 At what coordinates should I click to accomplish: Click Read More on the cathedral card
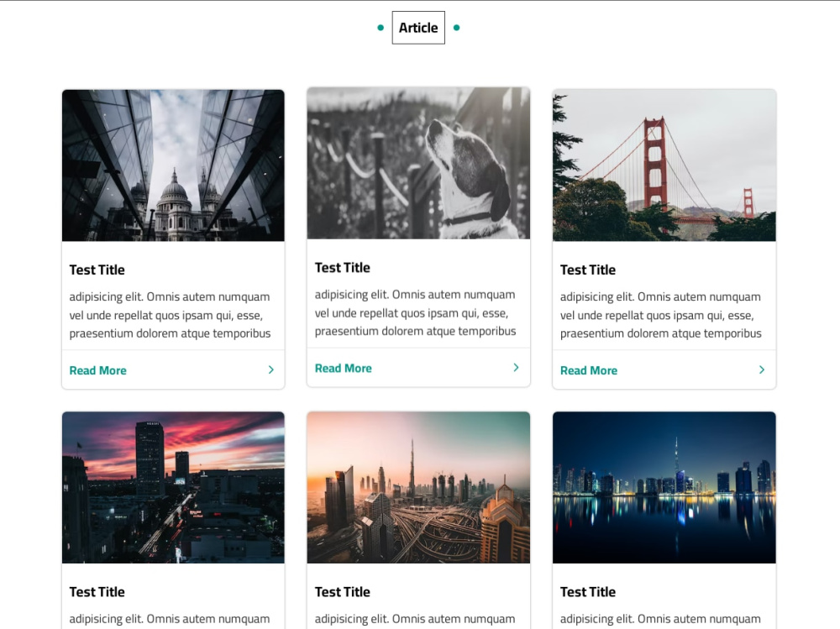pyautogui.click(x=98, y=370)
